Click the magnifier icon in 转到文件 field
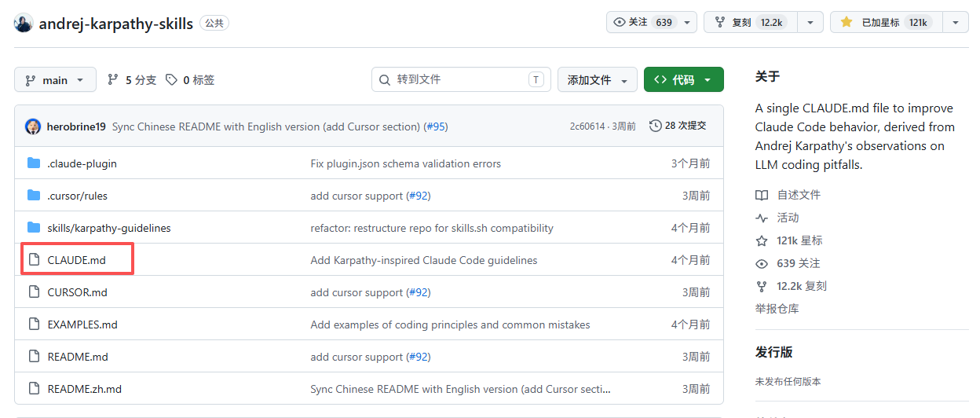980x418 pixels. click(385, 79)
